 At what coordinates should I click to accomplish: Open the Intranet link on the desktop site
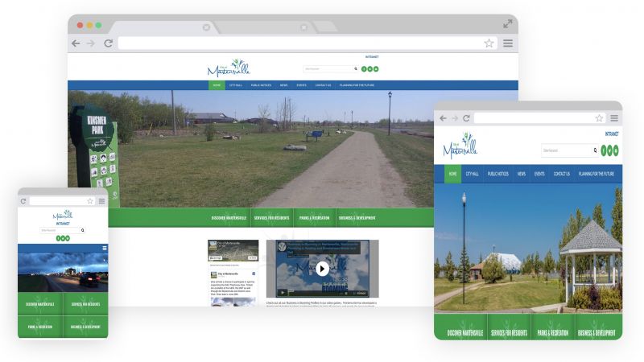point(372,57)
